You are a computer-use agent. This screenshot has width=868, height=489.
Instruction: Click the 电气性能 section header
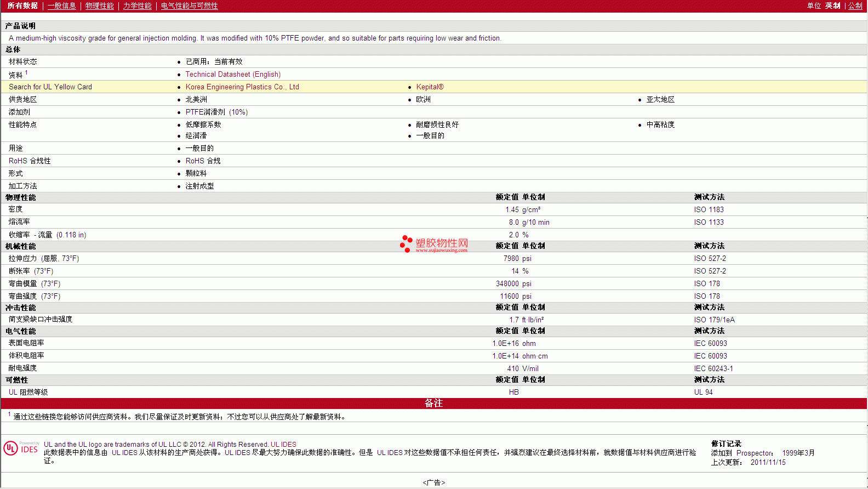click(20, 331)
